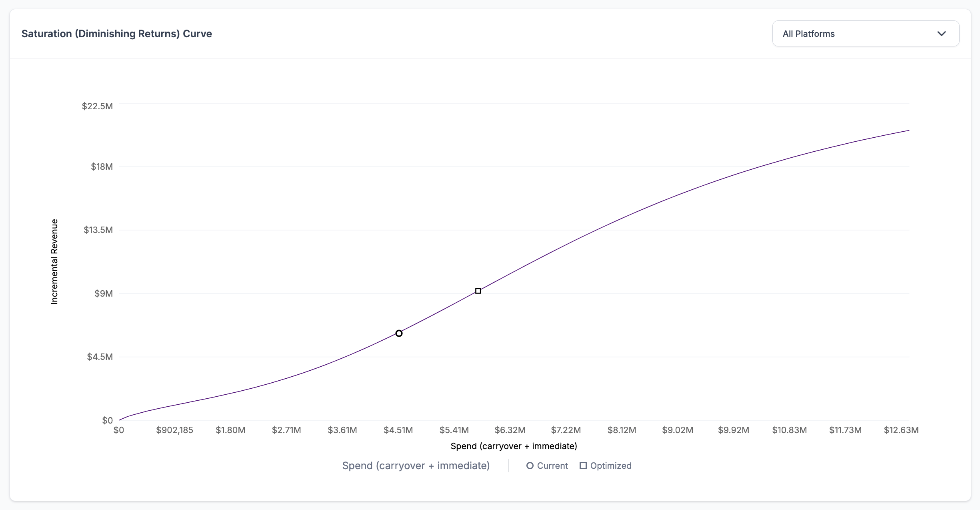Click Spend (carryover + immediate) legend text
Image resolution: width=980 pixels, height=510 pixels.
[416, 466]
